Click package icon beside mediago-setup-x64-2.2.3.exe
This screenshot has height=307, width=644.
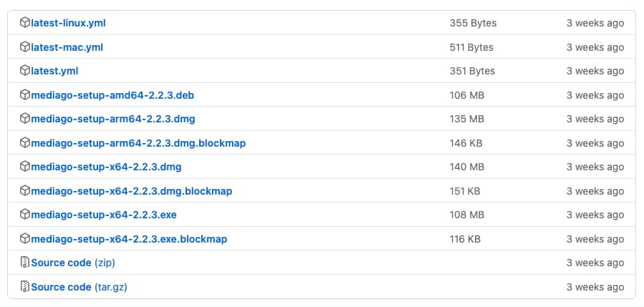coord(25,215)
